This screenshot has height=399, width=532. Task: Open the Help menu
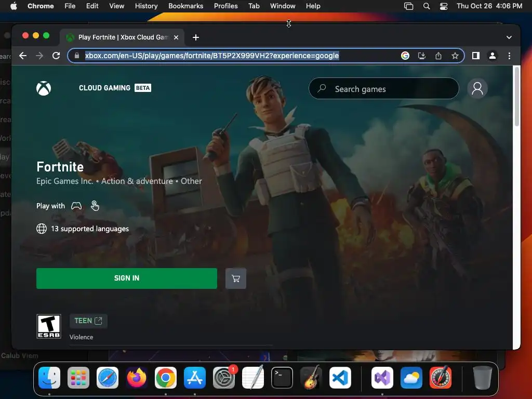pyautogui.click(x=313, y=6)
